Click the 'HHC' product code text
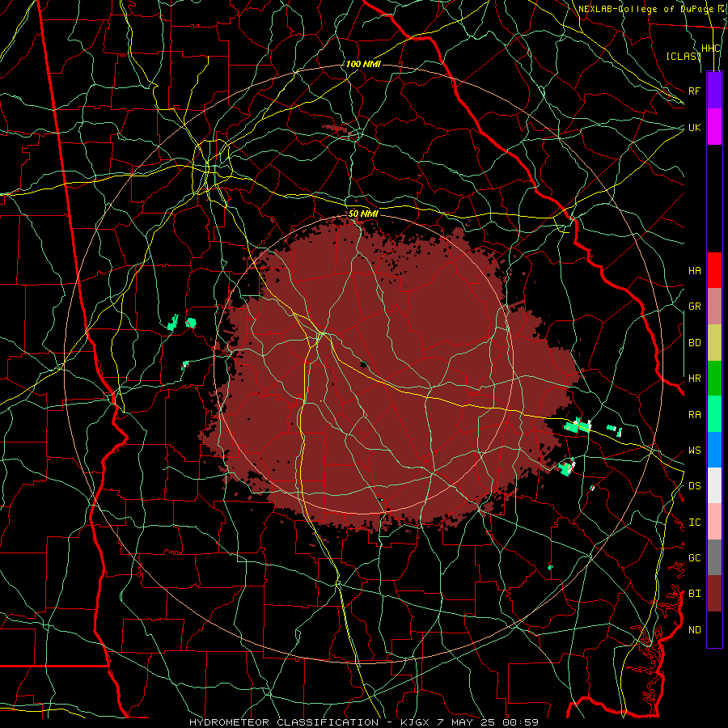The image size is (728, 728). [x=711, y=49]
